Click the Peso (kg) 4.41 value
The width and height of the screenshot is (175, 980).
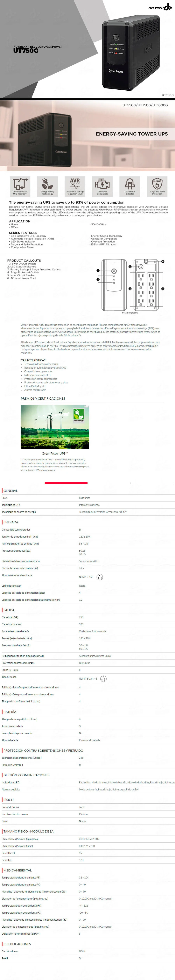tap(81, 860)
